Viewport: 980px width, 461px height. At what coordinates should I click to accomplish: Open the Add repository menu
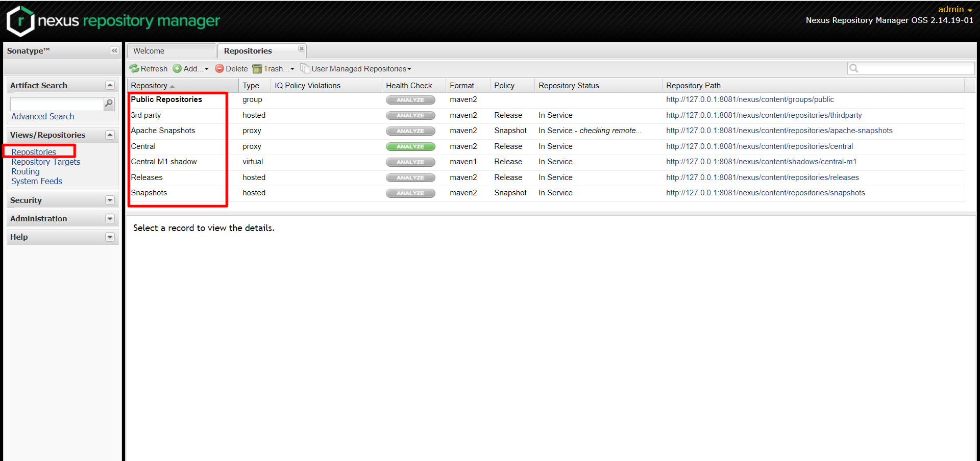pos(191,68)
